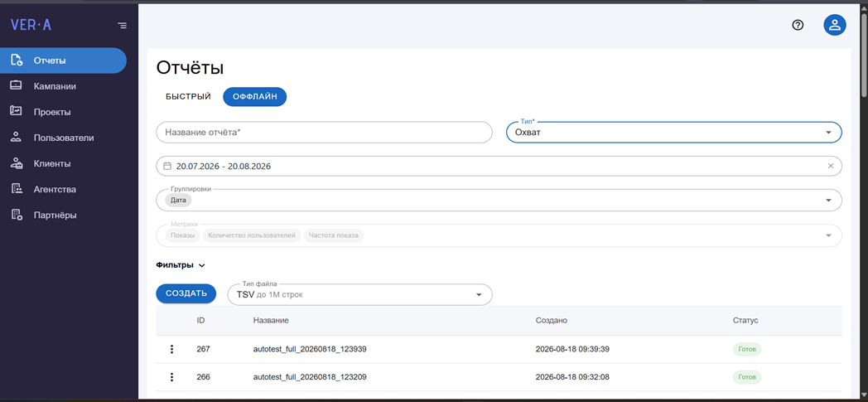Click ID cell 267
Screen dimensions: 868x402
pyautogui.click(x=203, y=350)
